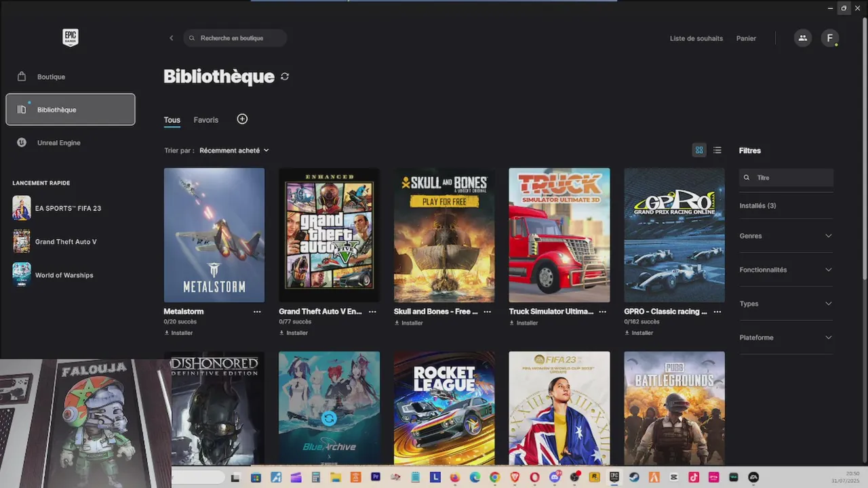Open File Explorer from the taskbar
This screenshot has width=868, height=488.
336,477
